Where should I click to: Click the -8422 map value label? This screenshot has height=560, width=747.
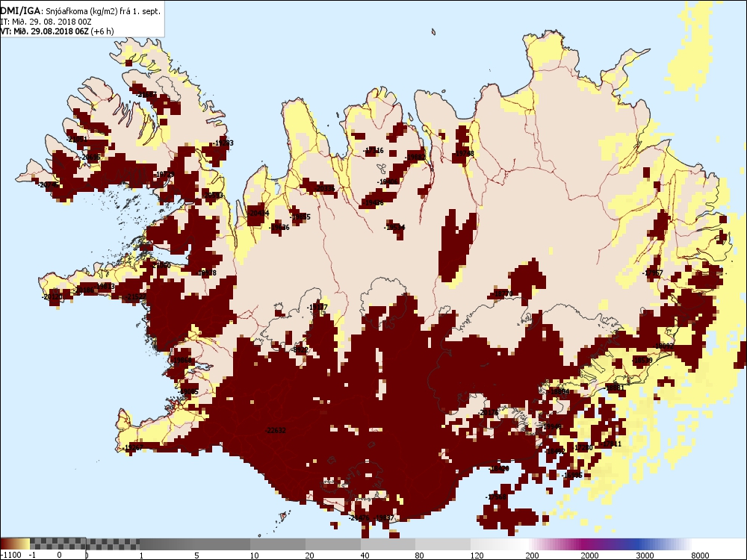[300, 350]
